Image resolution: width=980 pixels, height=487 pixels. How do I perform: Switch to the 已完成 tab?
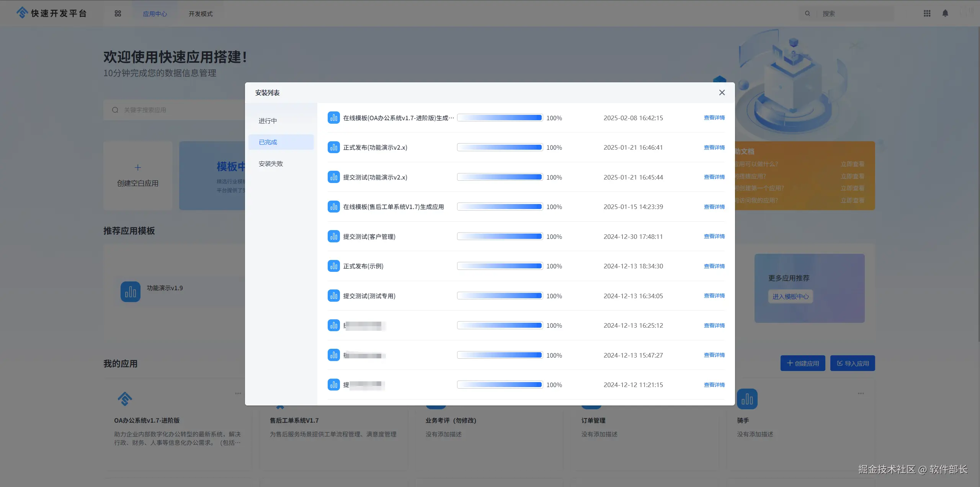[268, 142]
